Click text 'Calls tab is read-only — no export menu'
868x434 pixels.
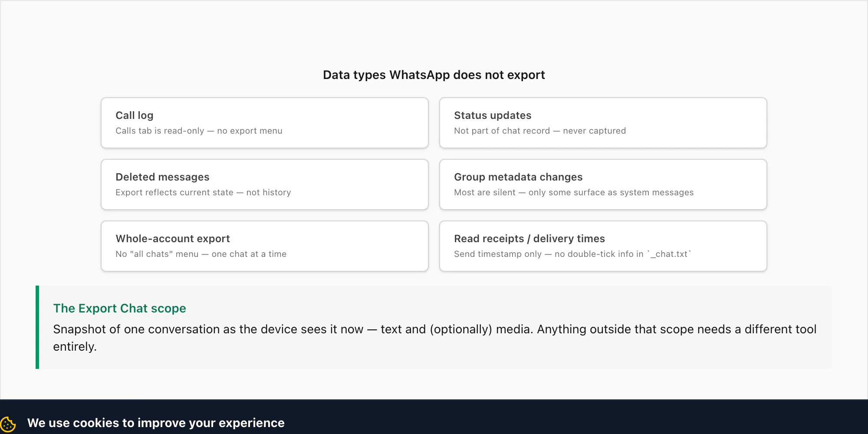(199, 131)
